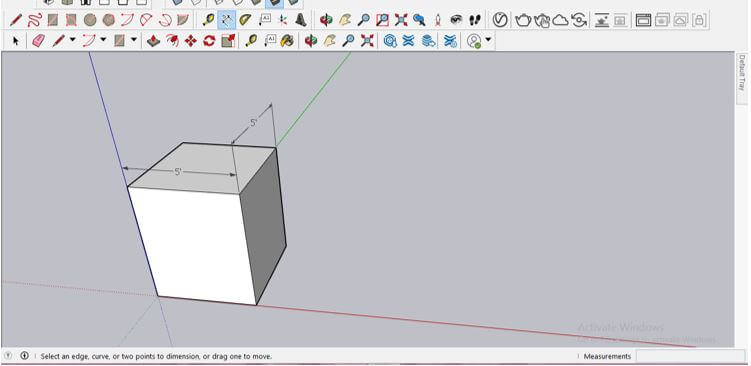The height and width of the screenshot is (366, 751).
Task: Click the 5' dimension label on front edge
Action: (x=178, y=172)
